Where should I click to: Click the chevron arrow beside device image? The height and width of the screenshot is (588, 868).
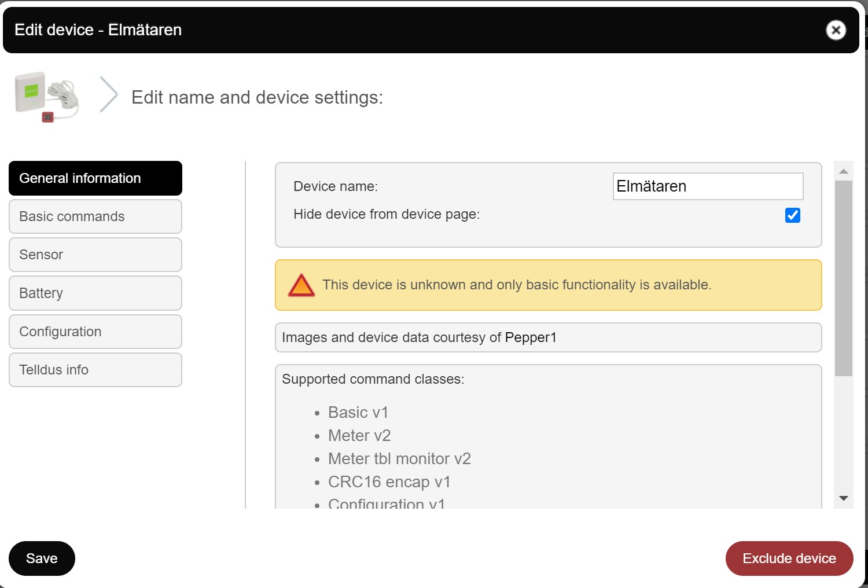coord(108,94)
